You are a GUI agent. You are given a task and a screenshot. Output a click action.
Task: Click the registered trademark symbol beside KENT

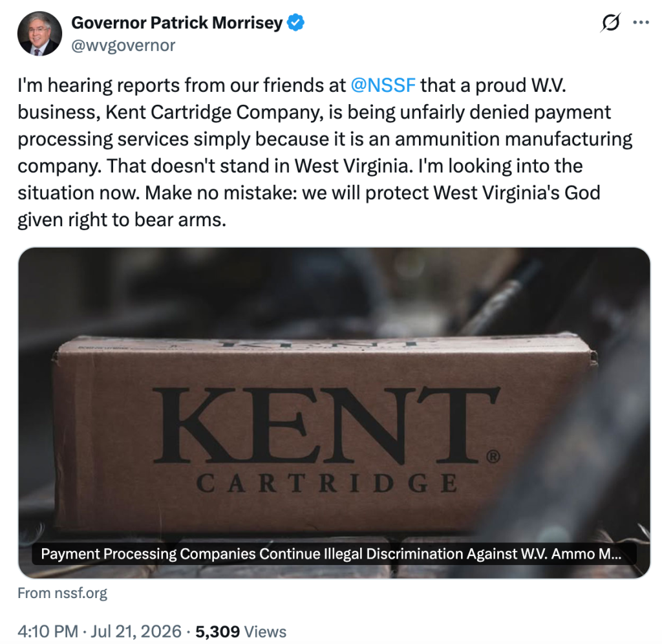[x=493, y=456]
